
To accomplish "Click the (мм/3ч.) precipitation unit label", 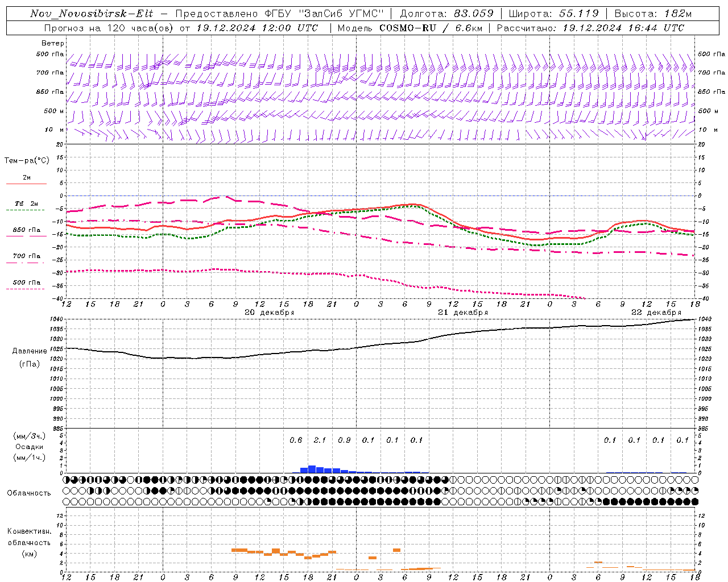I will click(x=30, y=436).
